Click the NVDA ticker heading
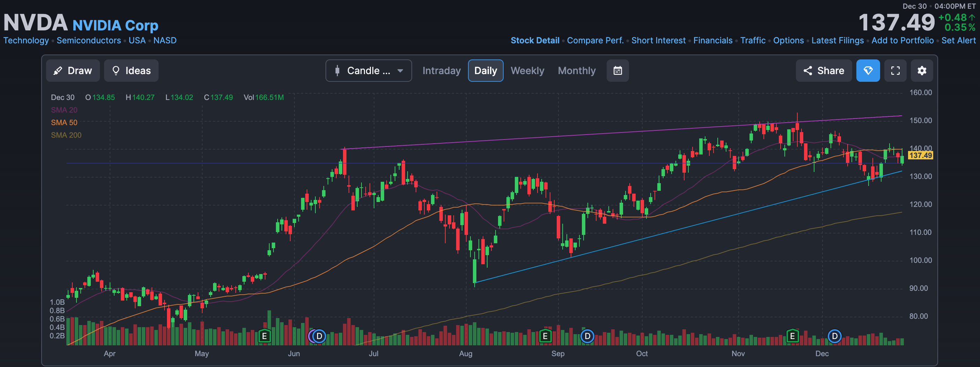This screenshot has height=367, width=980. (x=35, y=22)
